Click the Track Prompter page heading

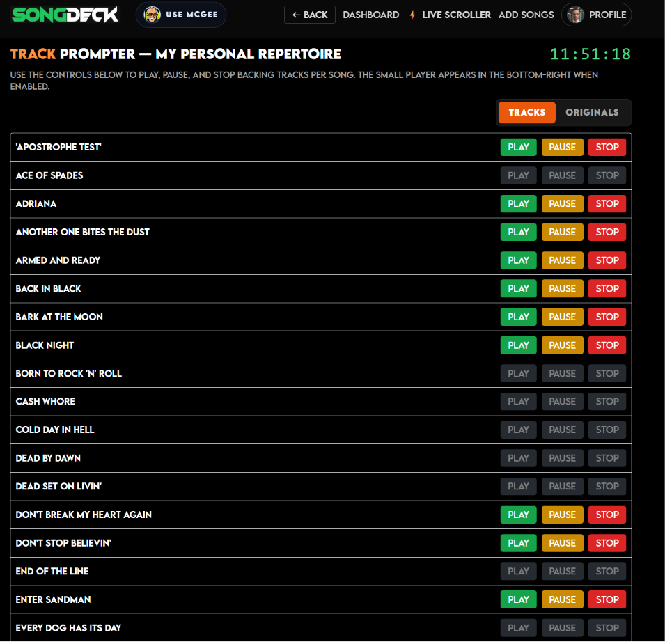pyautogui.click(x=175, y=54)
